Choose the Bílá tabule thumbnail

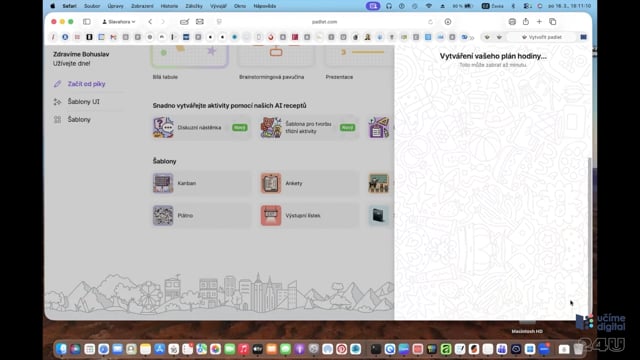189,56
